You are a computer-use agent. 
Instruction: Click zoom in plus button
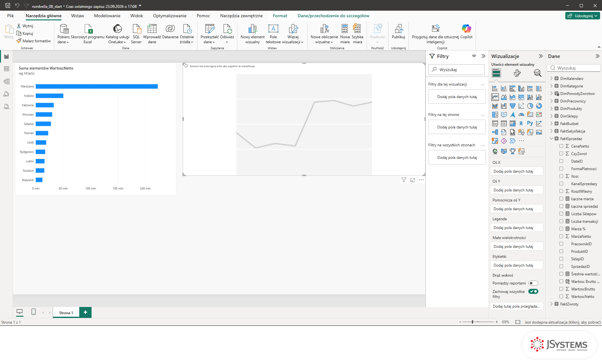[497, 322]
